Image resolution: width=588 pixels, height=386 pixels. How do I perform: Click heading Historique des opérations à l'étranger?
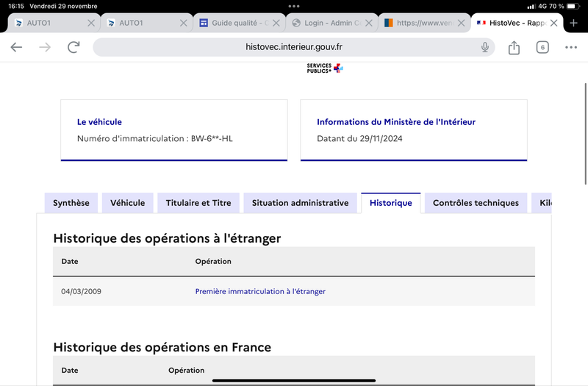coord(167,238)
